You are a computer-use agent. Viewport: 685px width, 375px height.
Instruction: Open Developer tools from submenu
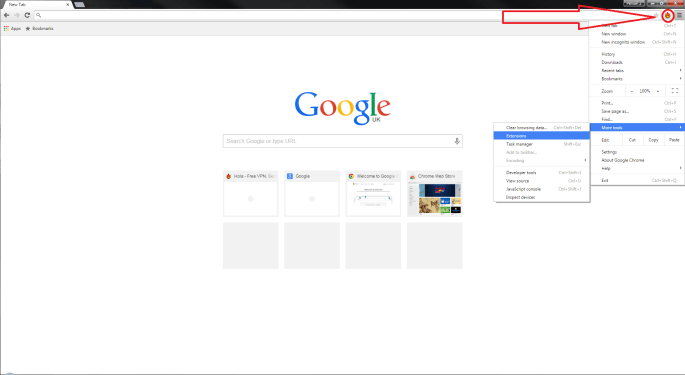click(542, 173)
